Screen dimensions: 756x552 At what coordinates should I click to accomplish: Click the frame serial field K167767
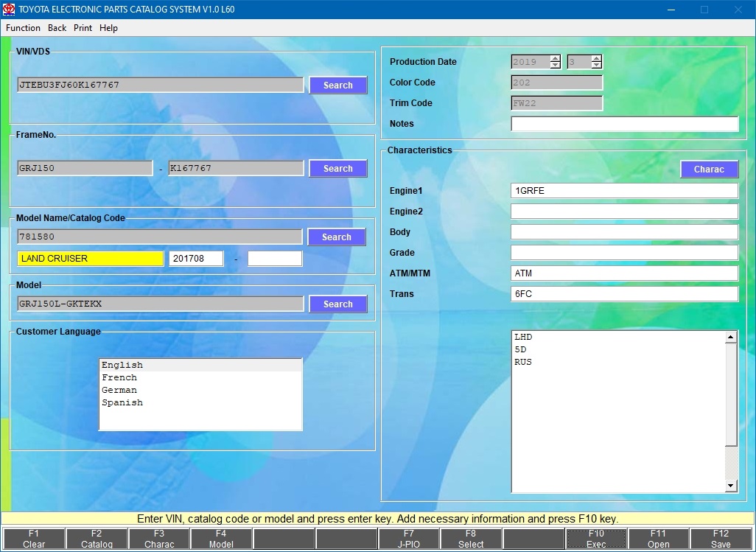(x=237, y=168)
